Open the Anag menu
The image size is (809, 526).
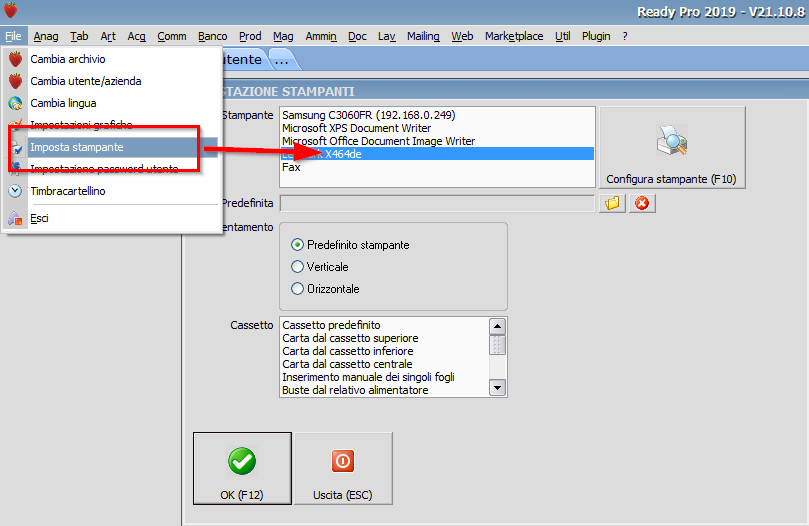click(46, 36)
